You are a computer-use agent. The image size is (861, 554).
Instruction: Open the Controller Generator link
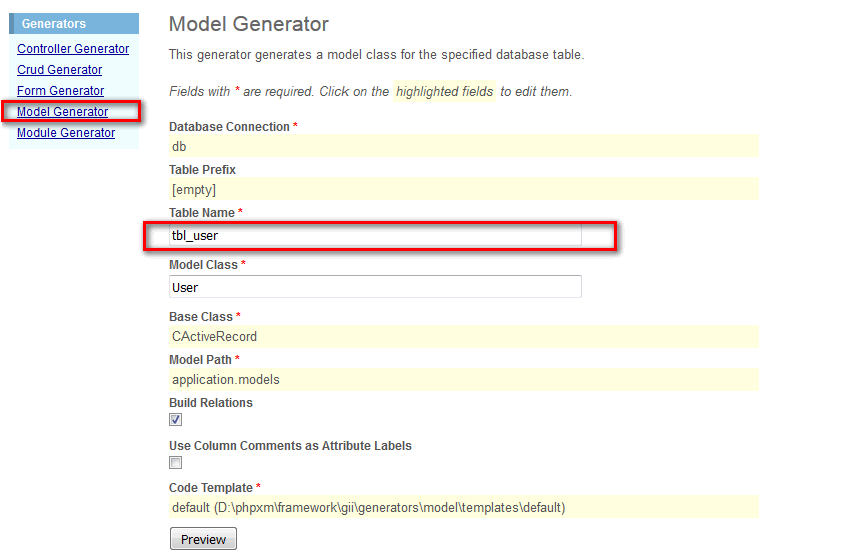click(x=73, y=48)
